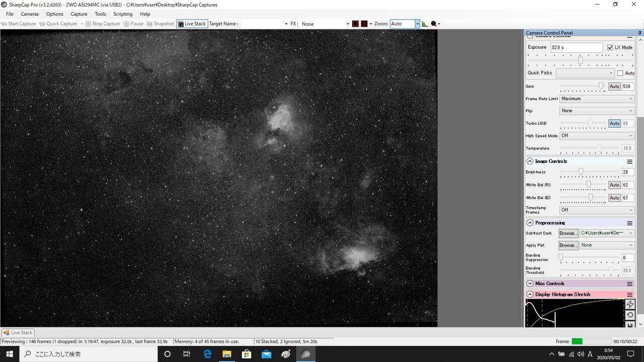Toggle Auto for White Bal (B)
Image resolution: width=644 pixels, height=362 pixels.
tap(614, 198)
